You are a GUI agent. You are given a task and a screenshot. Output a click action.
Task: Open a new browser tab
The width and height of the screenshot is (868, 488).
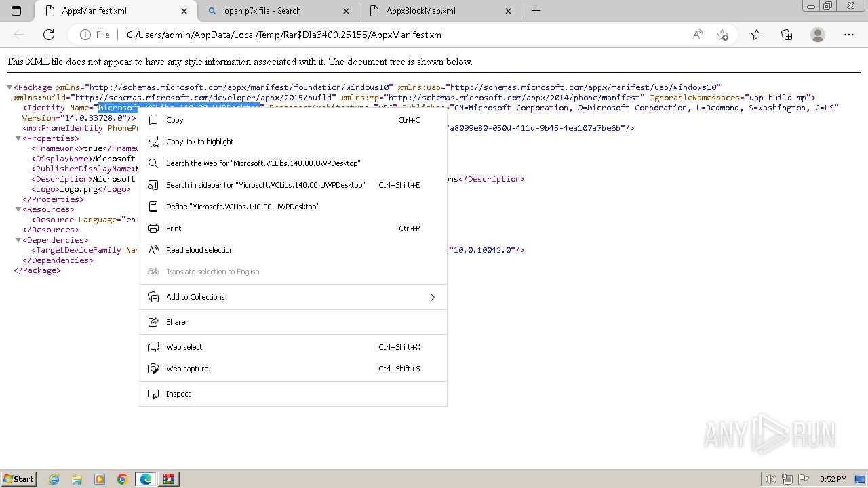coord(536,11)
